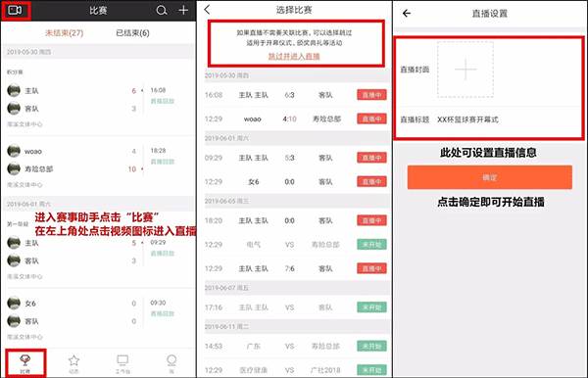The width and height of the screenshot is (588, 378).
Task: Go back from 选择比赛 screen
Action: click(208, 10)
